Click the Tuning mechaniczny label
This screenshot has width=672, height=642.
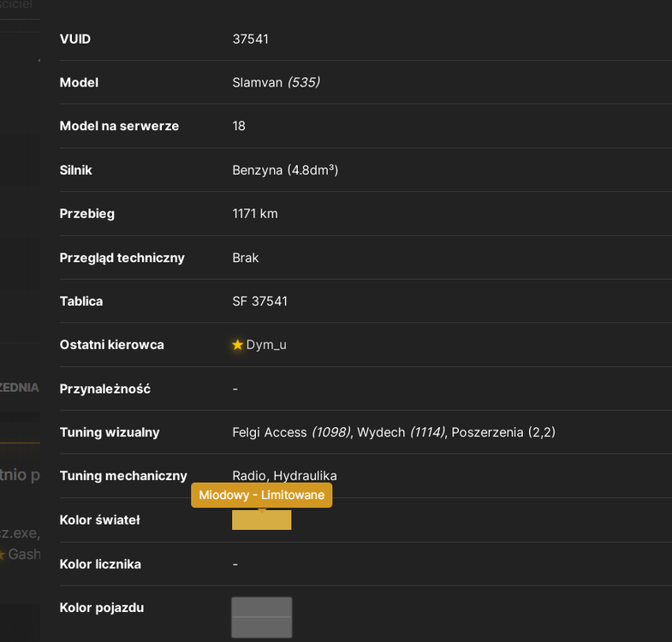click(123, 476)
